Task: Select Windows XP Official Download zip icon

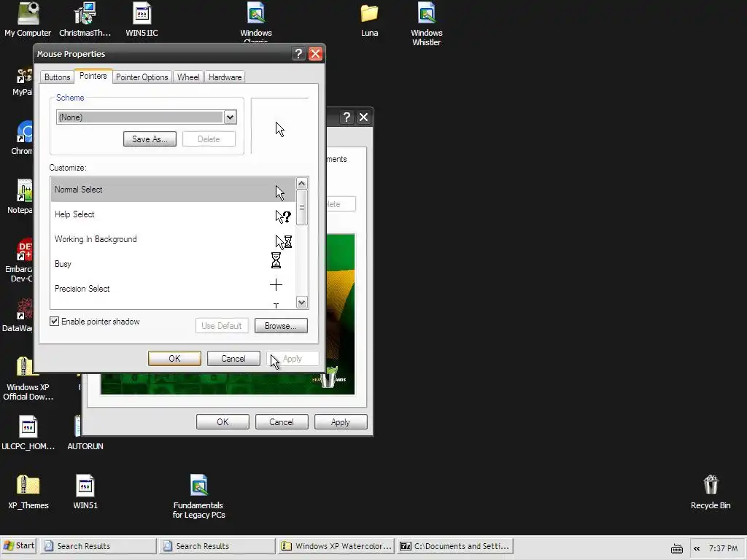Action: tap(28, 378)
